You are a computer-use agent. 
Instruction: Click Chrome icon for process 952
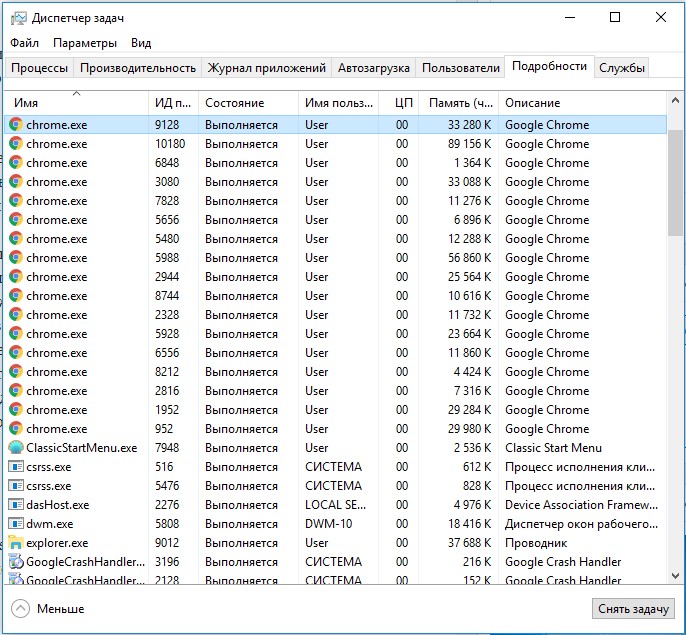click(16, 429)
